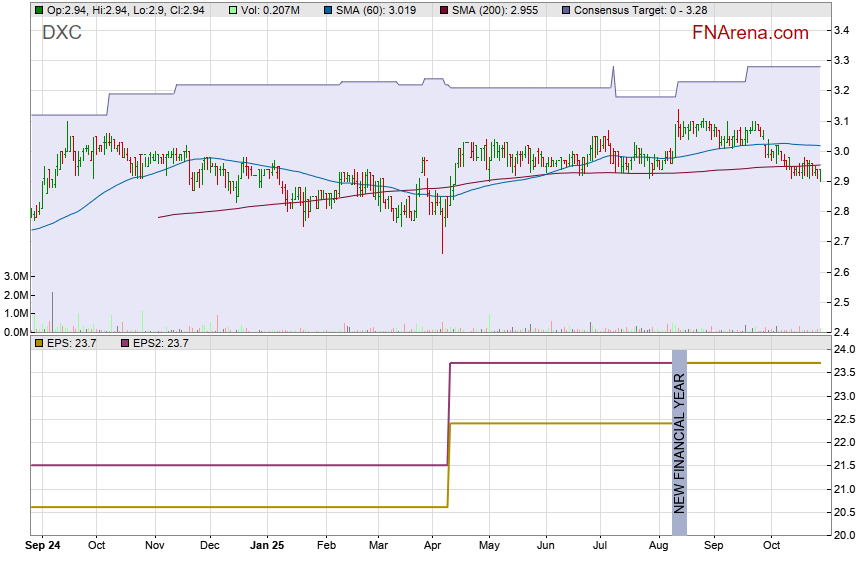The width and height of the screenshot is (859, 566).
Task: Click the purple EPS2 legend swatch
Action: point(126,343)
